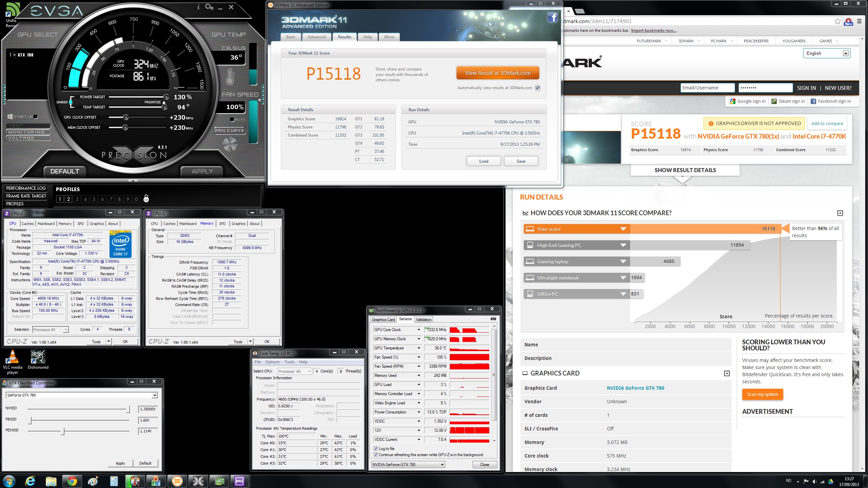This screenshot has height=488, width=868.
Task: Open EVGA Precision settings gears icon
Action: (x=209, y=7)
